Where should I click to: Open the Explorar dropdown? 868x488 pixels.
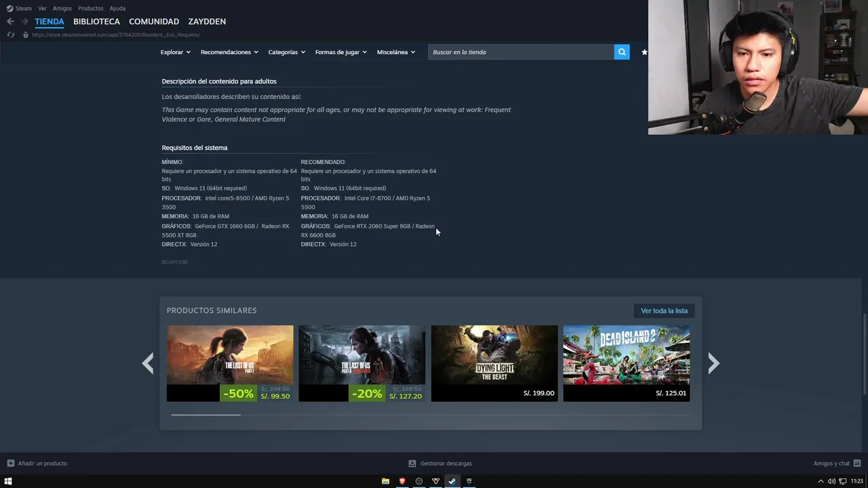click(x=175, y=52)
